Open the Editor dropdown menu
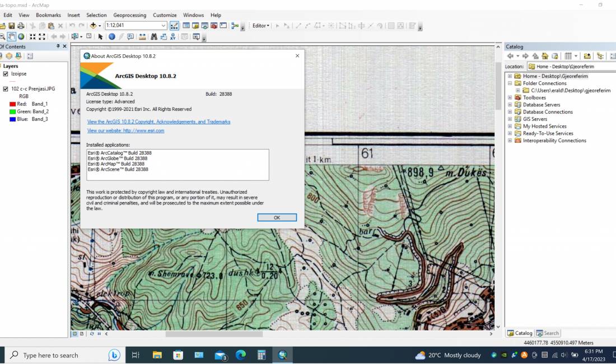The height and width of the screenshot is (364, 616). point(261,26)
